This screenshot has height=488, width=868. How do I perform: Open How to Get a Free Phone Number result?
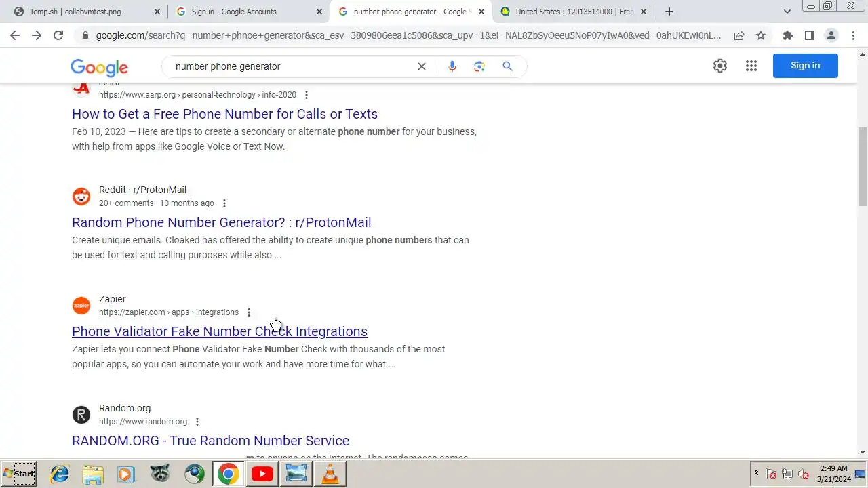[224, 114]
